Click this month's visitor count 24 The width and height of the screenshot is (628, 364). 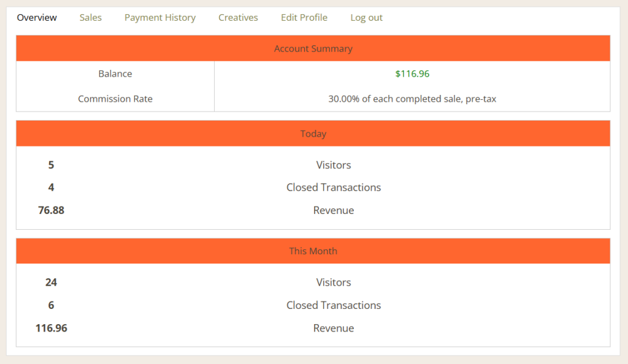51,282
